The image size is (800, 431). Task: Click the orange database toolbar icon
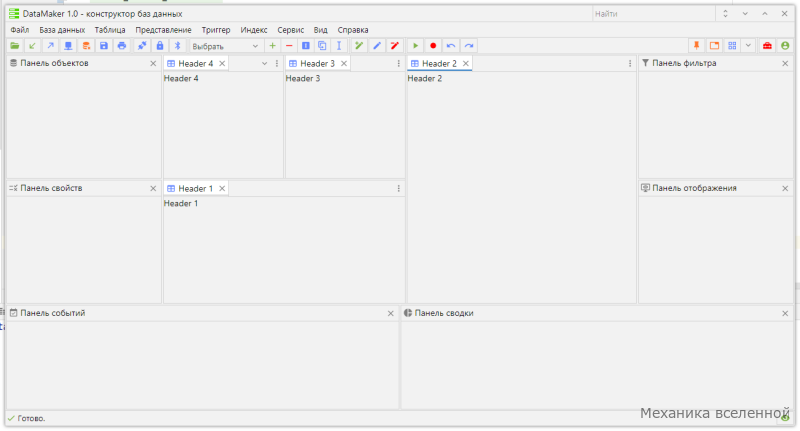point(86,46)
